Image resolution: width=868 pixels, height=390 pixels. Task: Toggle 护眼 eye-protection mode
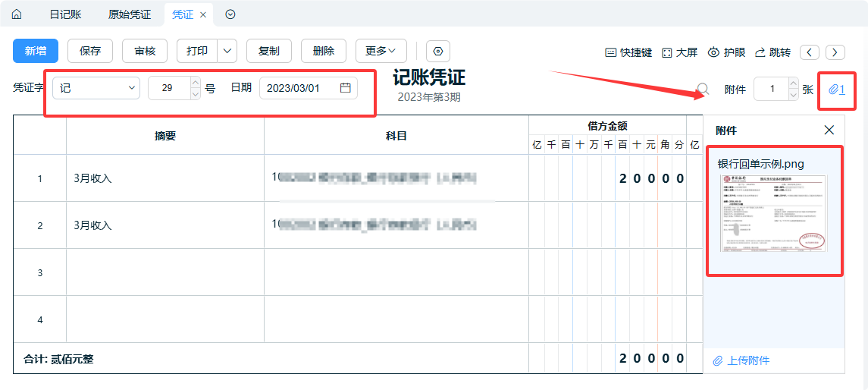pyautogui.click(x=726, y=52)
